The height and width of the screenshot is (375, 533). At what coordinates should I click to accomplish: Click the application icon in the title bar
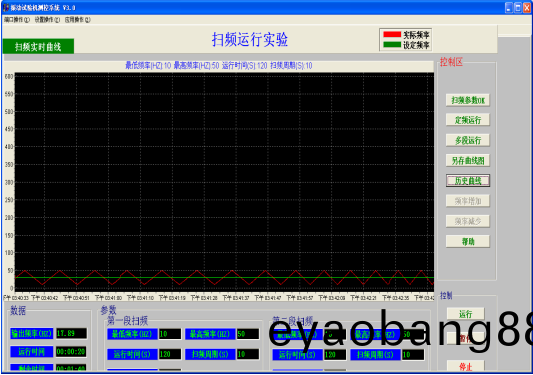pyautogui.click(x=6, y=7)
